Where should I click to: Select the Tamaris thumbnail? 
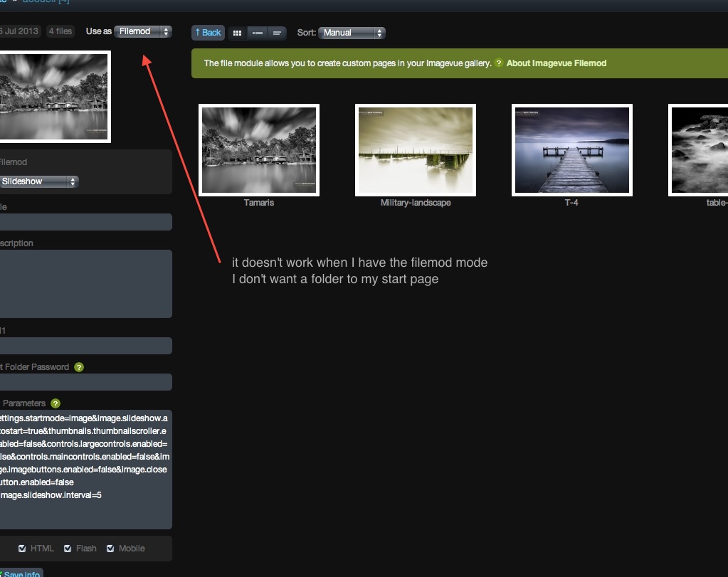click(259, 150)
